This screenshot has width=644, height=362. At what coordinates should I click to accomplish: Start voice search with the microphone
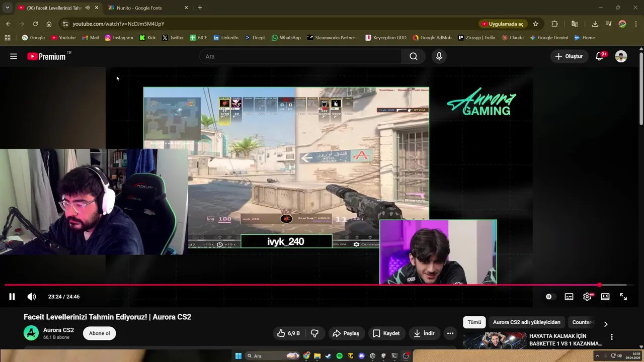[x=439, y=56]
